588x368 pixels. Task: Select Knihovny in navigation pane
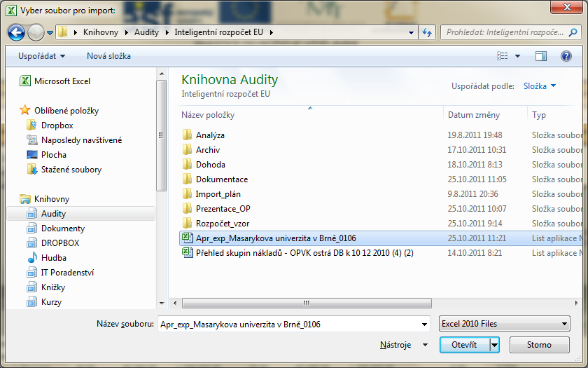[x=45, y=199]
